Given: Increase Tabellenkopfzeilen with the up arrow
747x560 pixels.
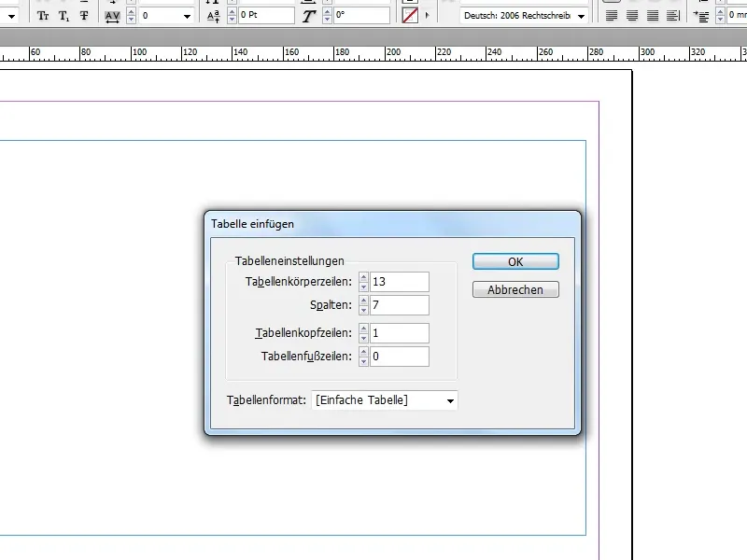Looking at the screenshot, I should click(x=363, y=329).
